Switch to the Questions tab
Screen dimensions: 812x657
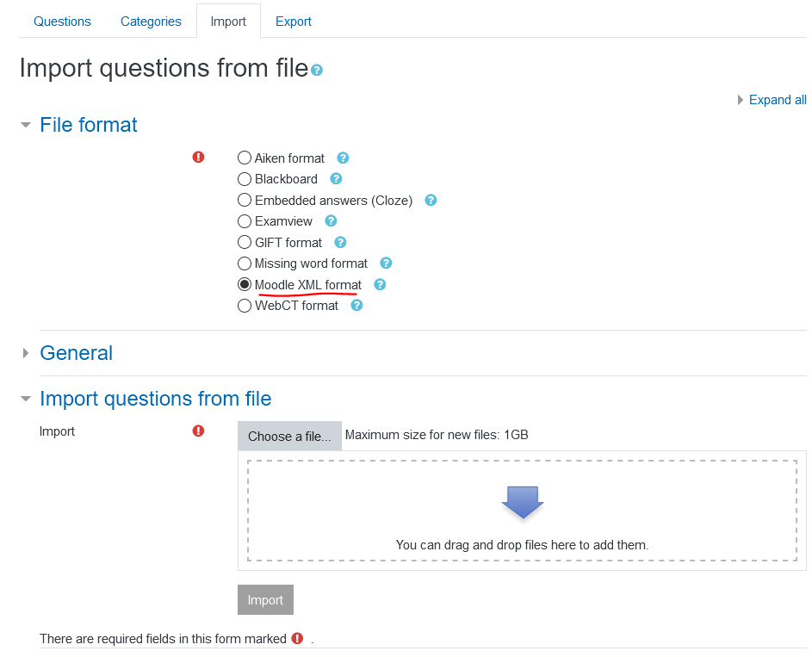(62, 22)
